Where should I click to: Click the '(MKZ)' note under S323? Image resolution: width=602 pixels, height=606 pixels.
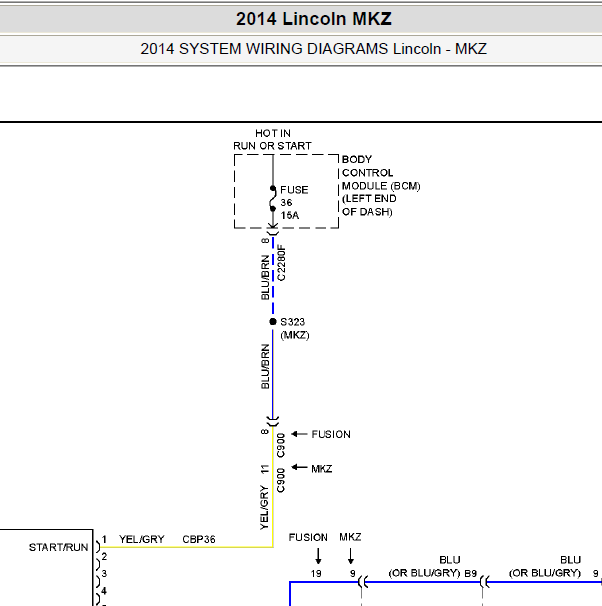click(295, 335)
